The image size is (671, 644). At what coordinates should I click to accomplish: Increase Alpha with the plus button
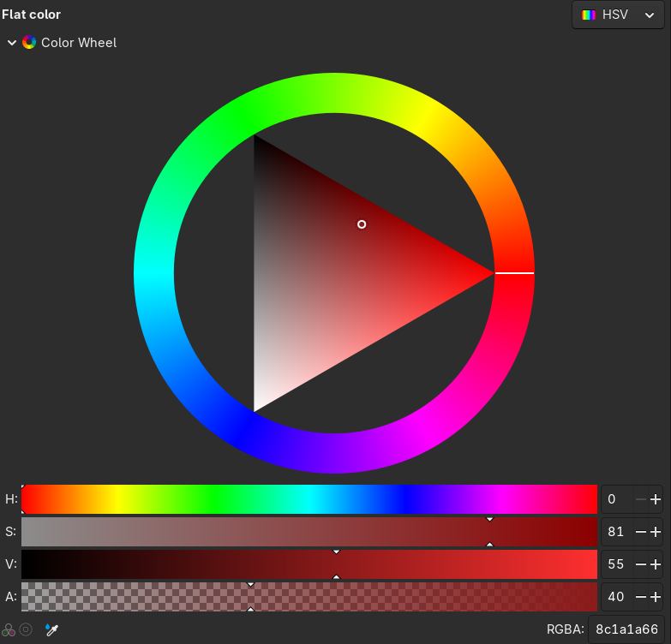tap(656, 597)
